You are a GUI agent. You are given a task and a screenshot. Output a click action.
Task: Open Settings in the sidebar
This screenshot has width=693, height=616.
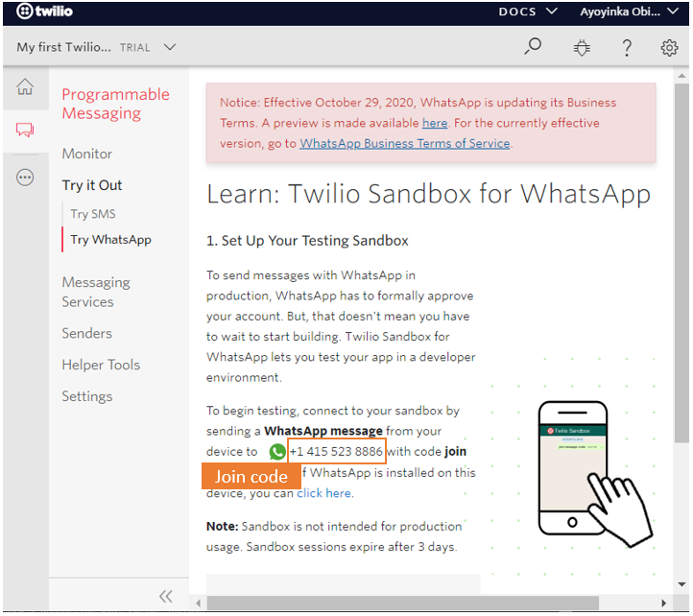(87, 396)
